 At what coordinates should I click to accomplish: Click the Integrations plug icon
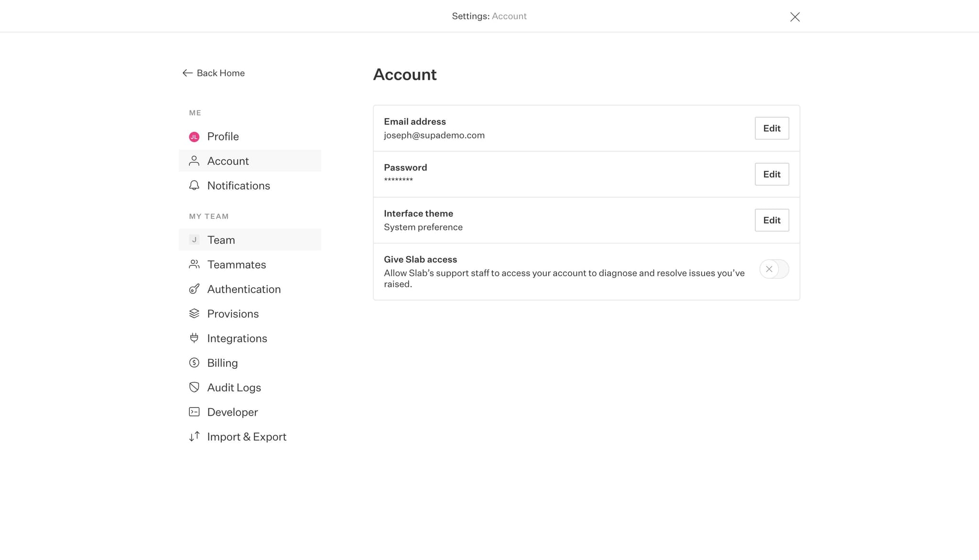194,338
